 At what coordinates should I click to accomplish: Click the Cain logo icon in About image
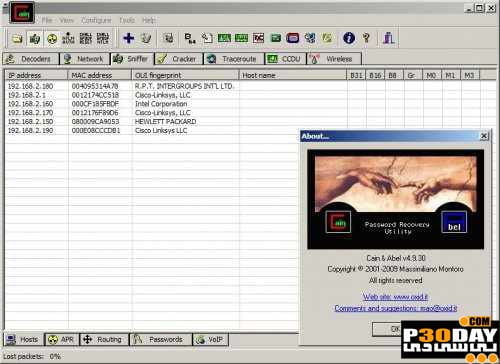point(338,222)
